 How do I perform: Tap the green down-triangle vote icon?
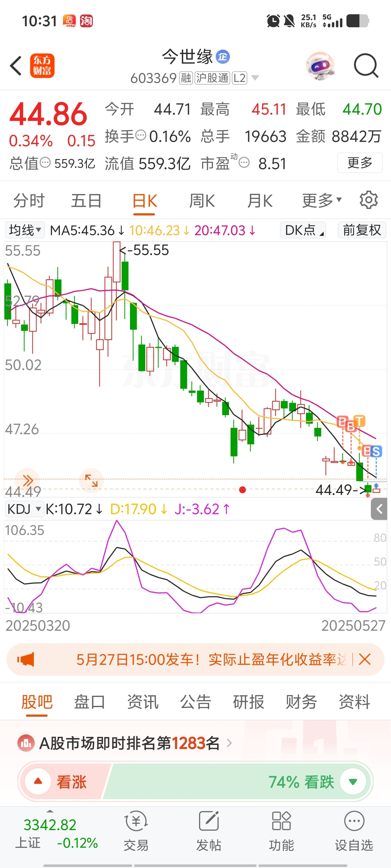[353, 782]
